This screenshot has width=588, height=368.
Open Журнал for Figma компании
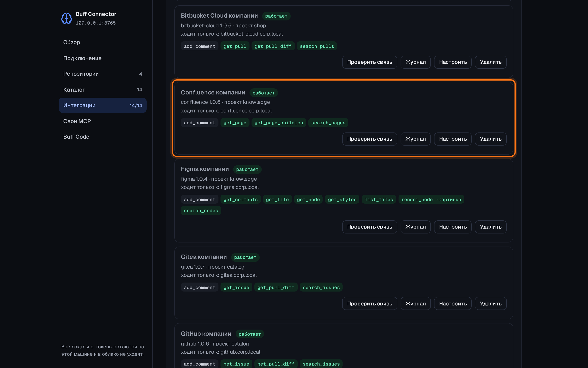tap(415, 227)
